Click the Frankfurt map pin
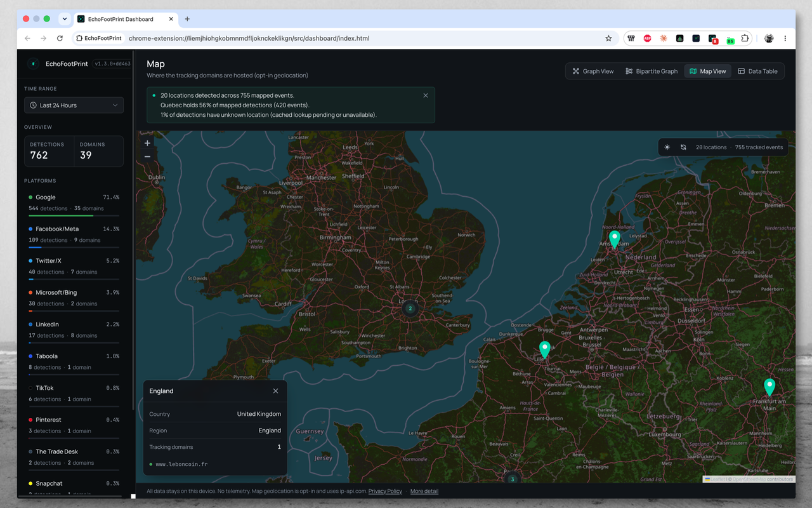The width and height of the screenshot is (812, 508). click(x=769, y=387)
